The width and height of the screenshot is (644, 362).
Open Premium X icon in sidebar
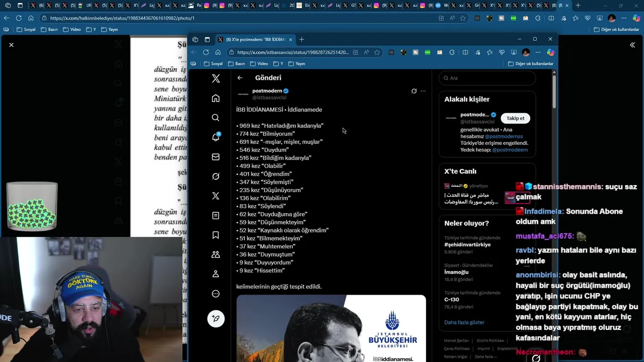coord(215,196)
